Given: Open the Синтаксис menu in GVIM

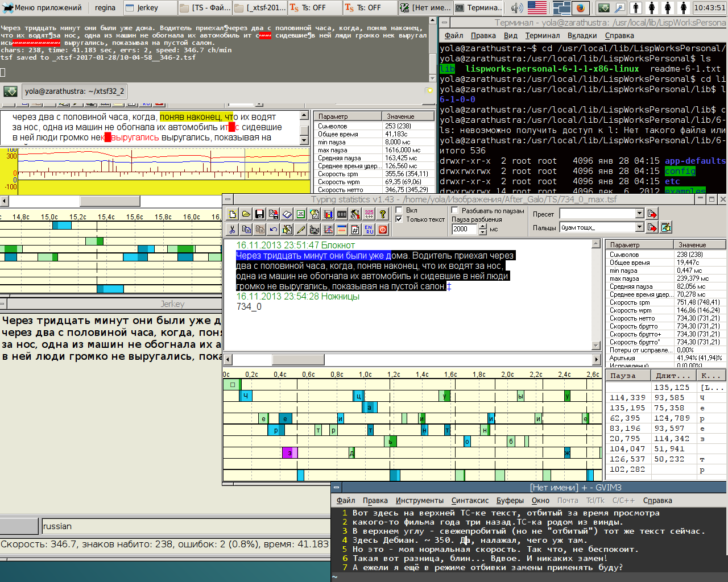Looking at the screenshot, I should tap(470, 501).
